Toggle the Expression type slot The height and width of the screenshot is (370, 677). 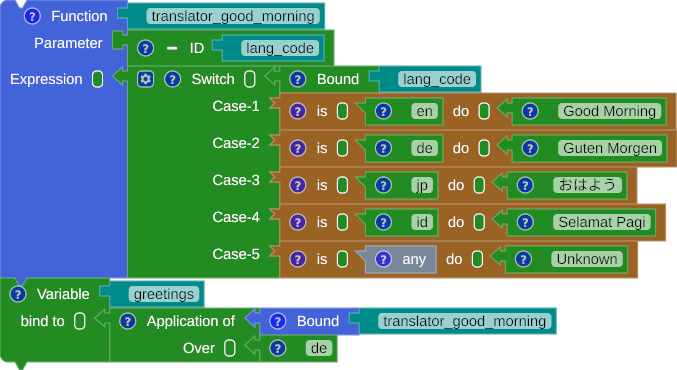[98, 79]
